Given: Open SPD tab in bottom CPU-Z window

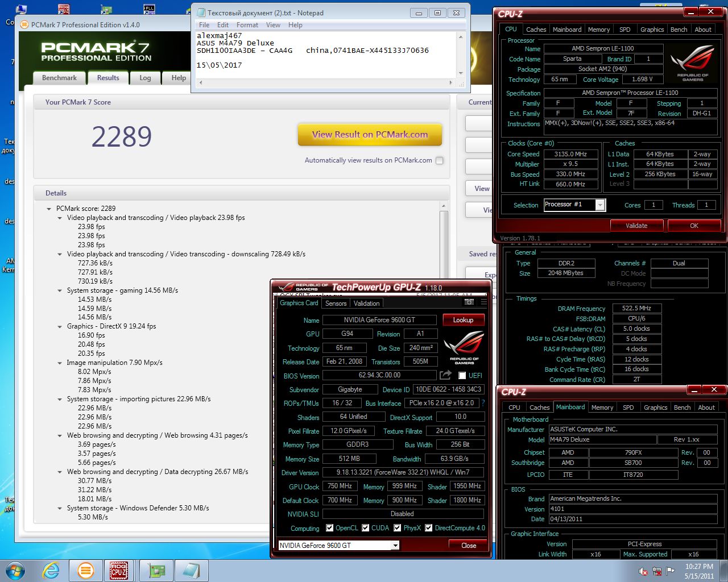Looking at the screenshot, I should [x=628, y=408].
